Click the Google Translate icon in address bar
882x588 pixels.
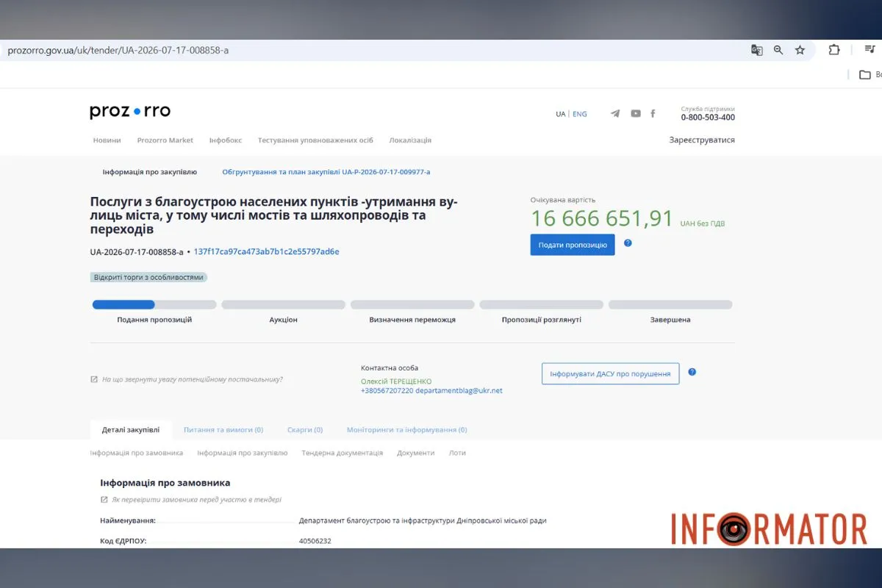(756, 50)
